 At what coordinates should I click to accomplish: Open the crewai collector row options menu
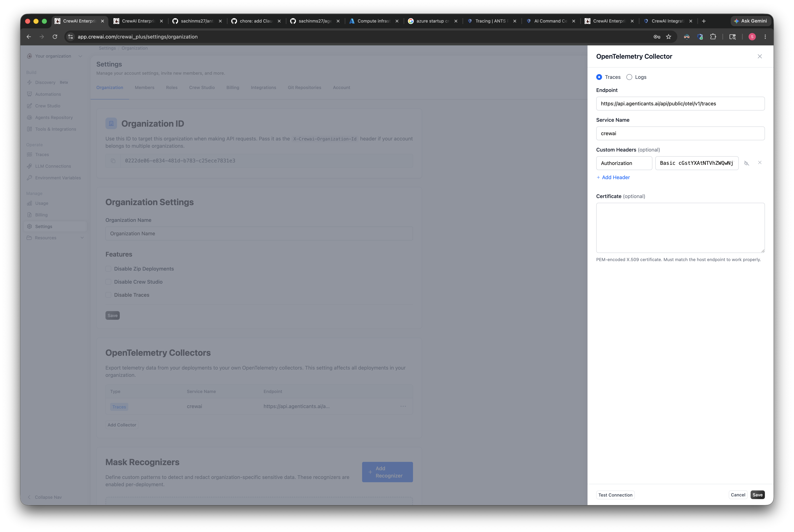pos(403,406)
